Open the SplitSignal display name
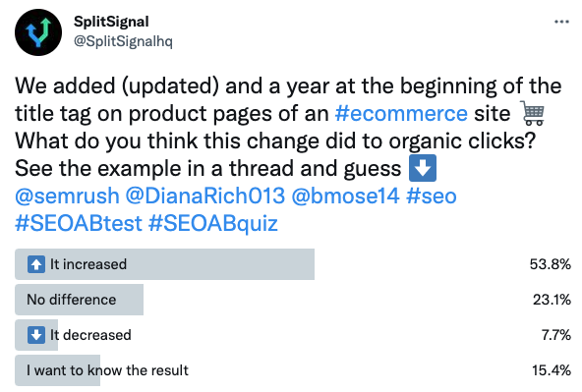The height and width of the screenshot is (392, 582). (x=111, y=22)
